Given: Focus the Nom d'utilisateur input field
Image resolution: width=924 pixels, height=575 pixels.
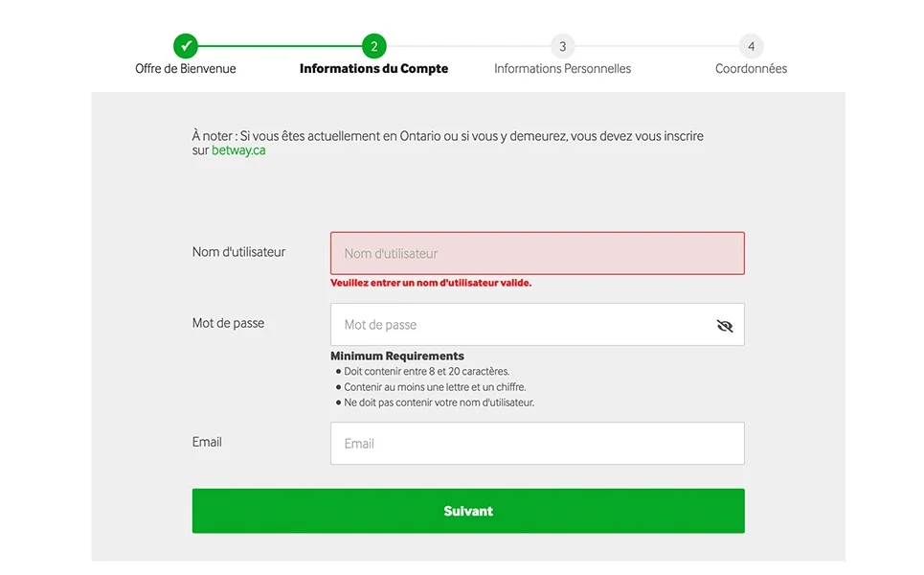Looking at the screenshot, I should (537, 254).
